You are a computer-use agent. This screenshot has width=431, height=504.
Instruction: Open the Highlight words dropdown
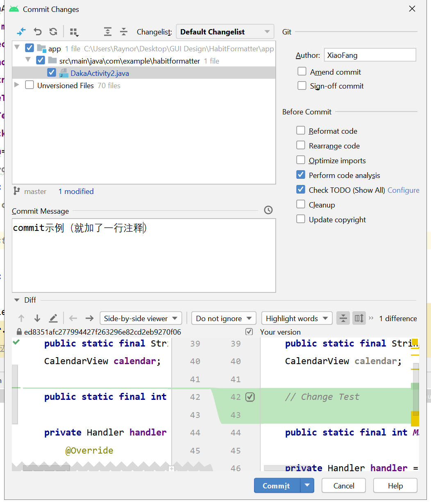click(297, 318)
